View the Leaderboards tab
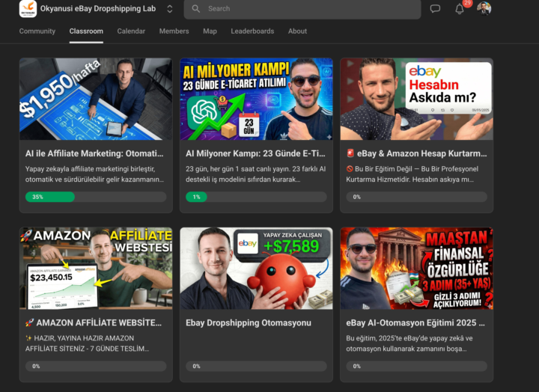The height and width of the screenshot is (392, 539). (x=252, y=31)
